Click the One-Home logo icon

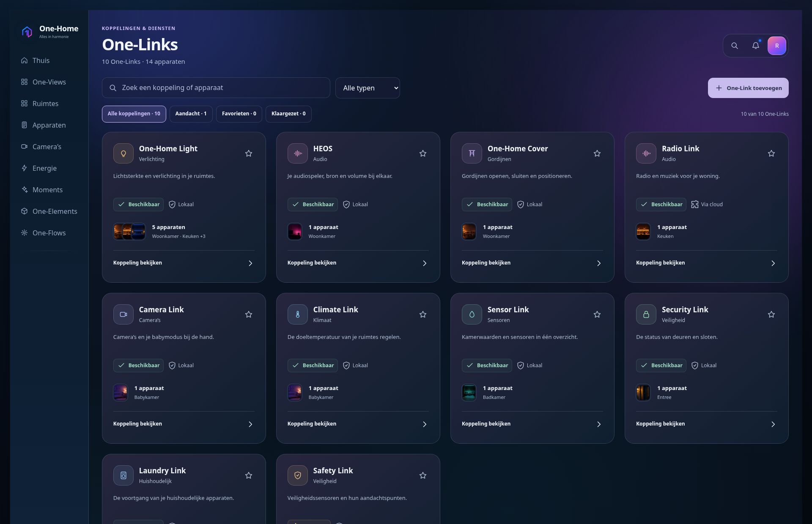[27, 32]
